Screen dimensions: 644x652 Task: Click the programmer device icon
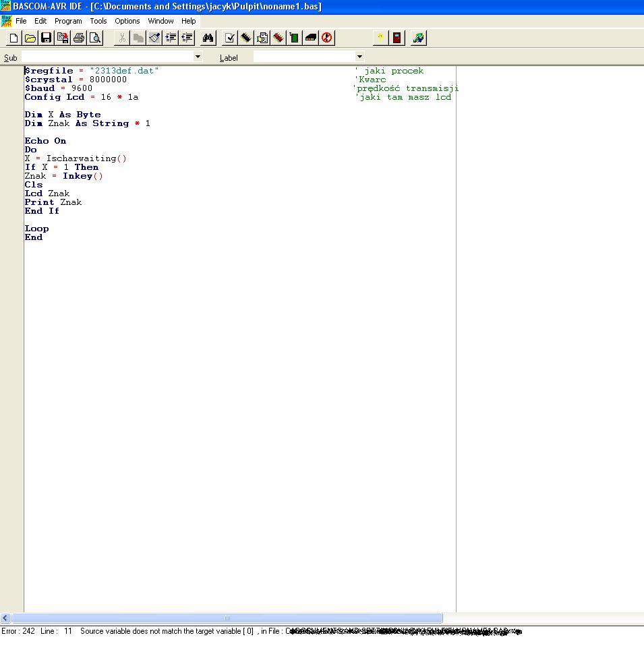click(x=311, y=38)
